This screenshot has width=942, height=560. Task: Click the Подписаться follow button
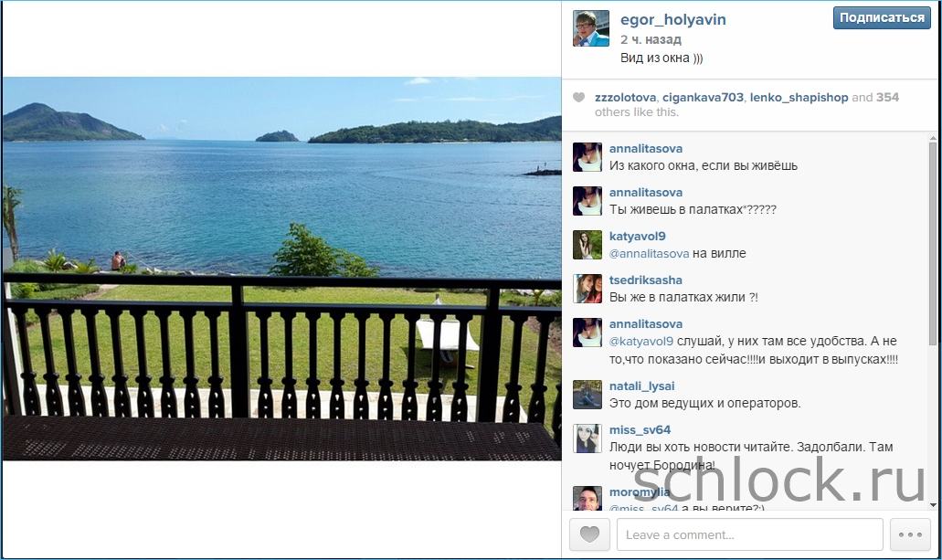click(x=882, y=18)
